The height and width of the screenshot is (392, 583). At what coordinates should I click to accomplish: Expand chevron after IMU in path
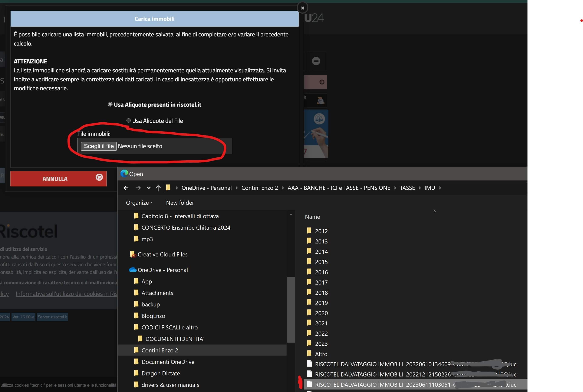pyautogui.click(x=440, y=188)
